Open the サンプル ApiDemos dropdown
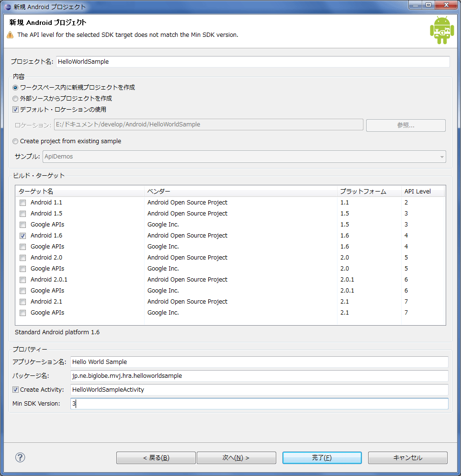 pos(244,157)
